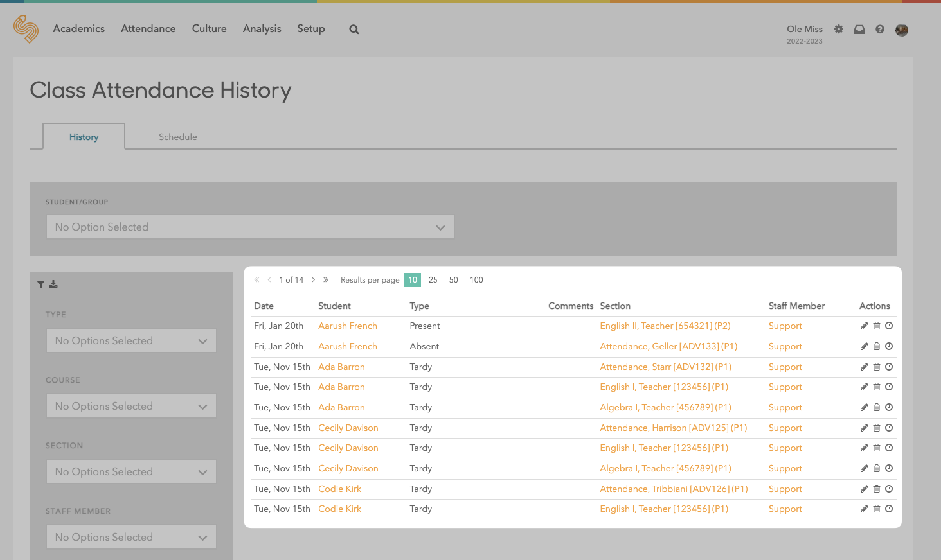Show 25 results per page
The image size is (941, 560).
(x=433, y=280)
